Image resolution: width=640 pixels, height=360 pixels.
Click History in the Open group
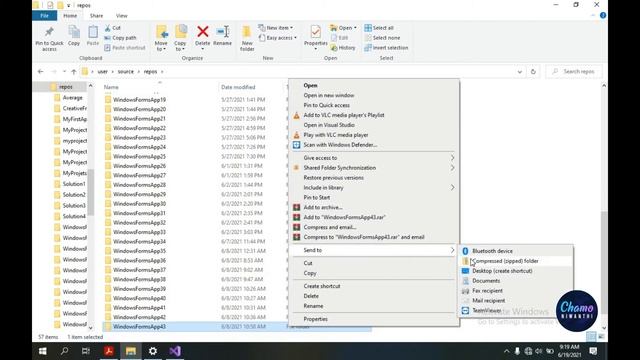pos(343,48)
